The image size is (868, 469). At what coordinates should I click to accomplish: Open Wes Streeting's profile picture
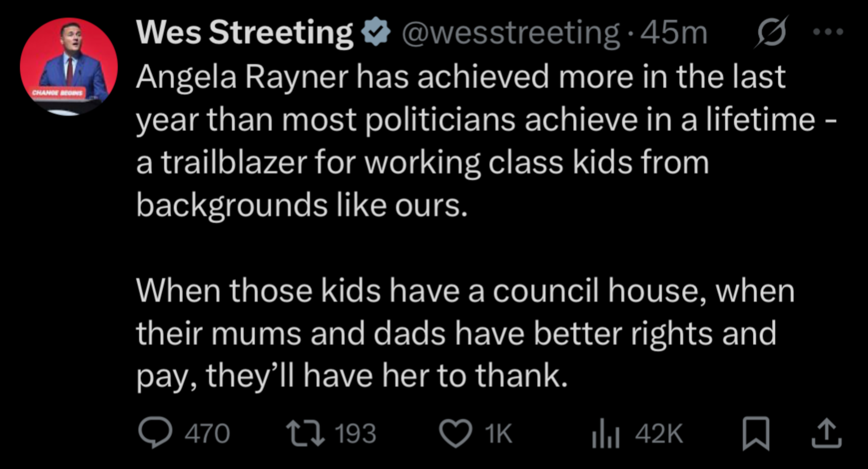point(69,67)
